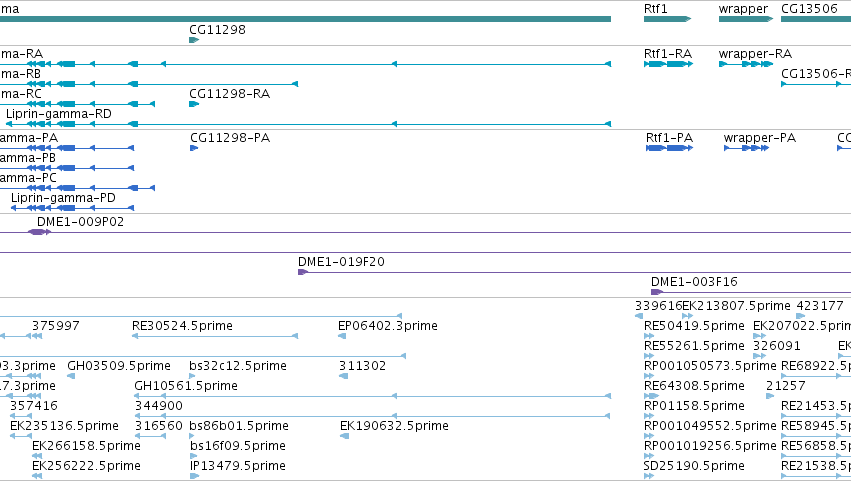The width and height of the screenshot is (851, 481).
Task: Click the 375997 feature label
Action: (x=55, y=326)
